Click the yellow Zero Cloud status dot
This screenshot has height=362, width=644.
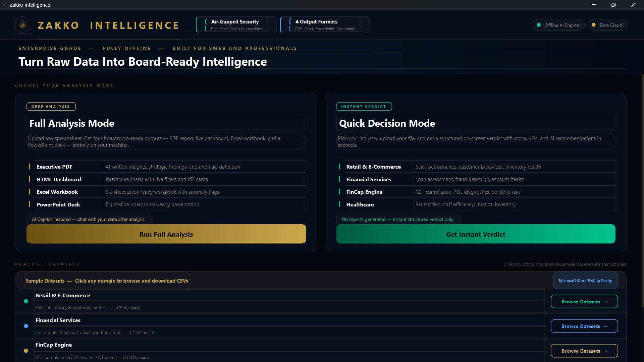594,25
